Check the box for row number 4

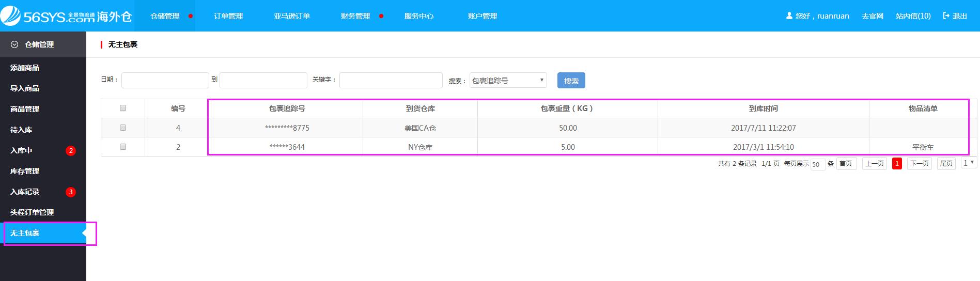pyautogui.click(x=123, y=128)
